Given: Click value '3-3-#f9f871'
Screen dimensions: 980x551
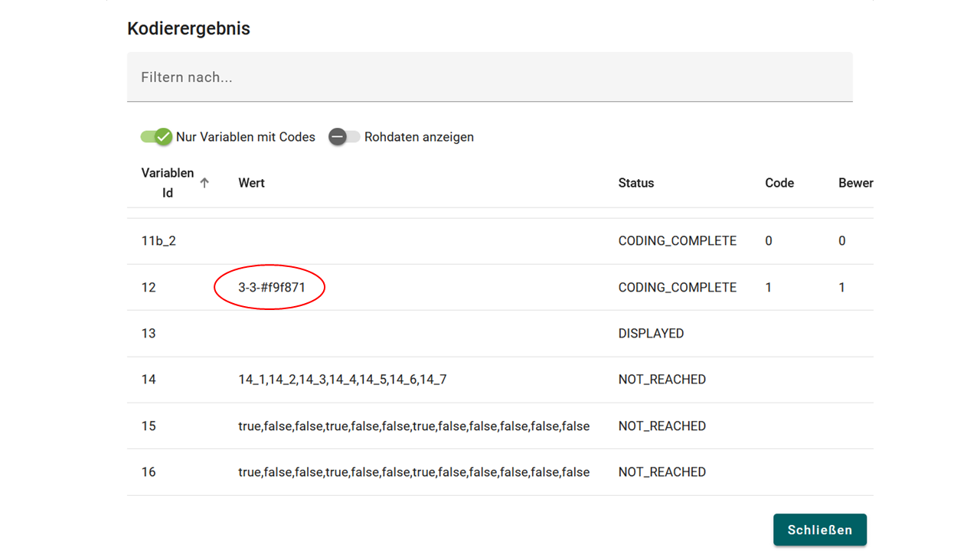Looking at the screenshot, I should (x=272, y=287).
